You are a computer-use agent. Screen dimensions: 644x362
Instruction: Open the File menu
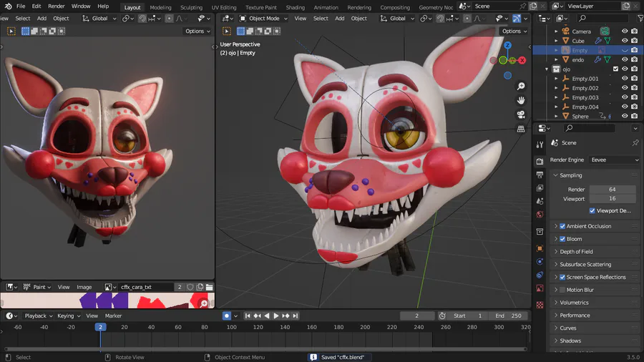tap(21, 6)
